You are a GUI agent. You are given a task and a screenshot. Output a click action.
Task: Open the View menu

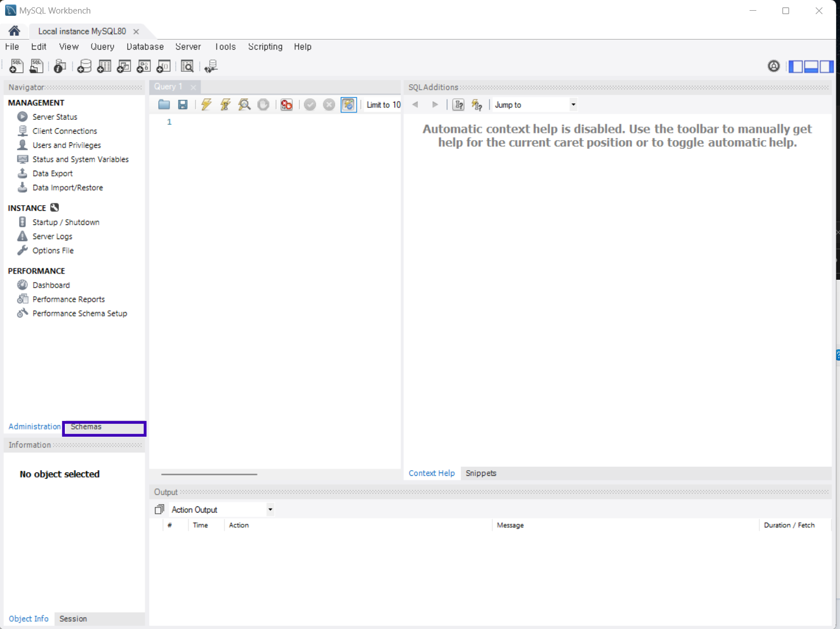coord(69,47)
